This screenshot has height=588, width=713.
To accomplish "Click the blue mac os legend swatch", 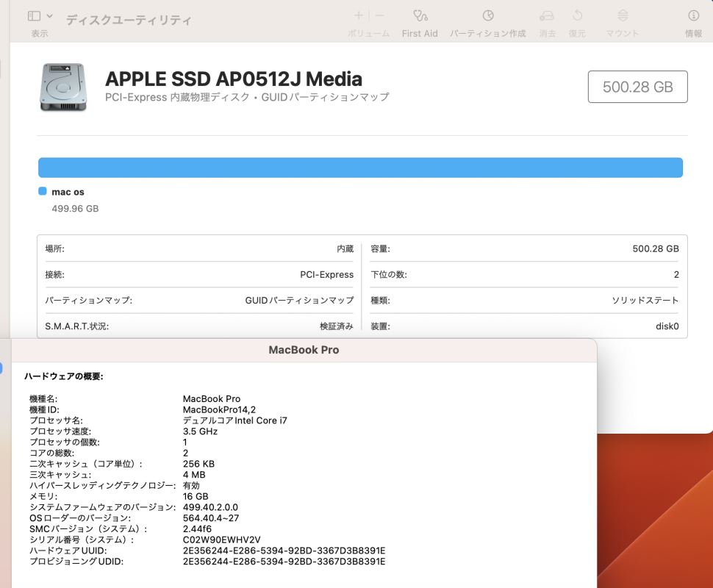I will click(x=43, y=192).
